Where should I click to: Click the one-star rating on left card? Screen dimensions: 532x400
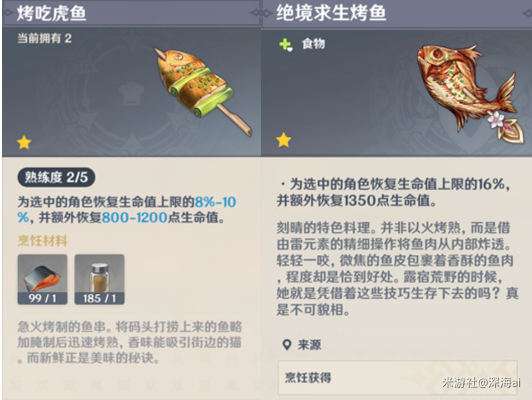24,142
